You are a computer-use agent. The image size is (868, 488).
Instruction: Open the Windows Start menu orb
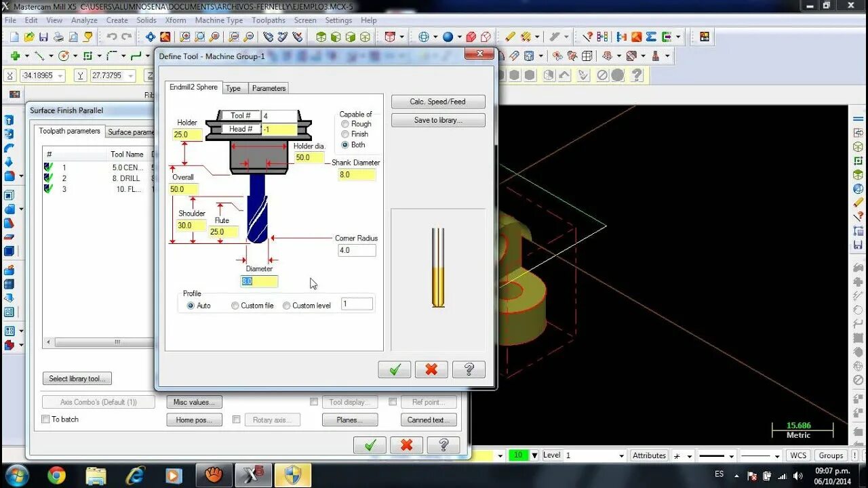[17, 475]
